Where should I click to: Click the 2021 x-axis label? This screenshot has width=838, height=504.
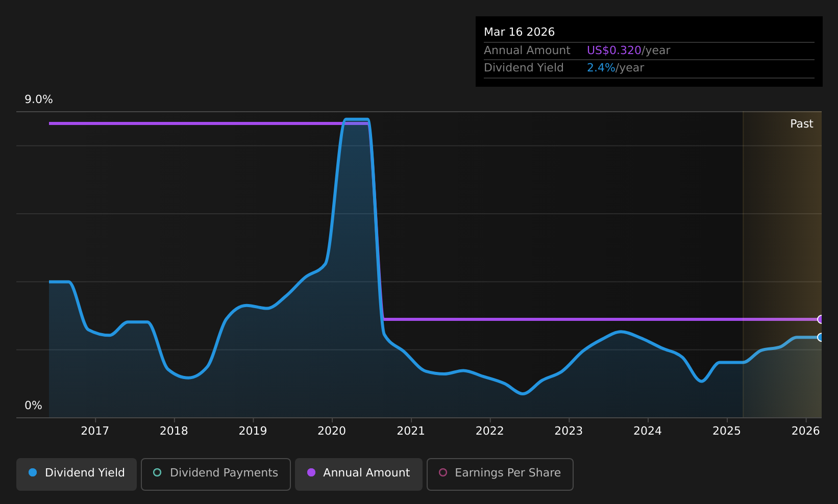pyautogui.click(x=411, y=431)
